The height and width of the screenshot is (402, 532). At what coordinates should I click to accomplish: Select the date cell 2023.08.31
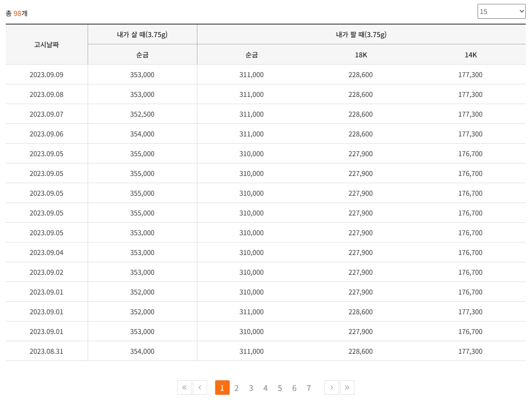(47, 351)
